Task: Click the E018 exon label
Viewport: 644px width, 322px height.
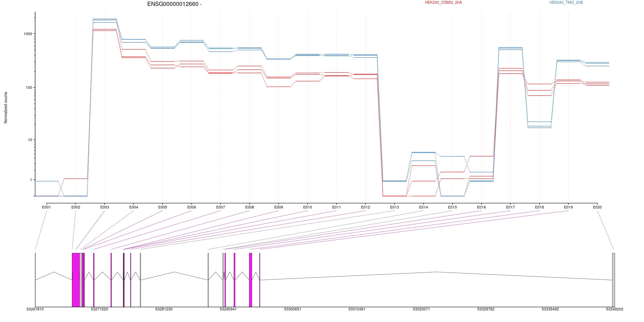Action: (539, 207)
